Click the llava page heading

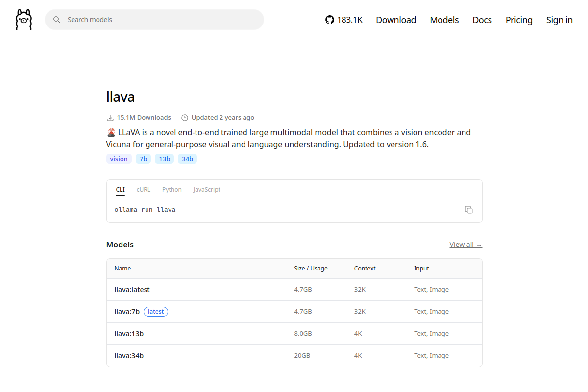coord(121,97)
